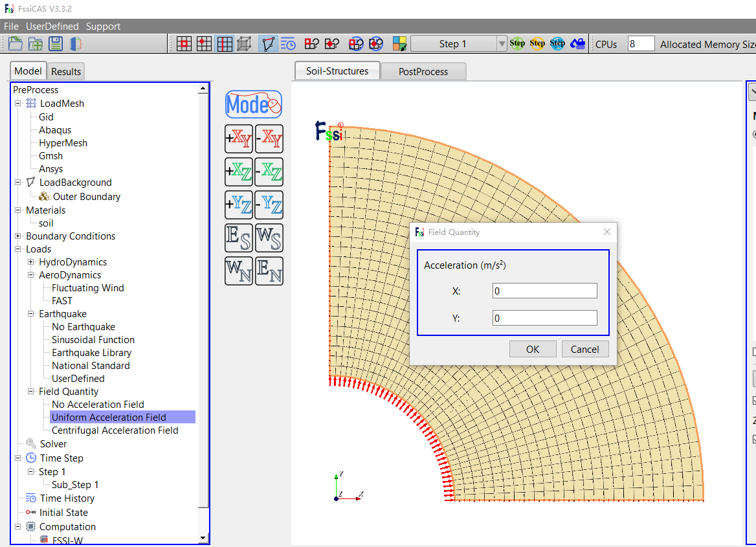Set view to +XZ plane
The image size is (756, 547).
point(239,172)
